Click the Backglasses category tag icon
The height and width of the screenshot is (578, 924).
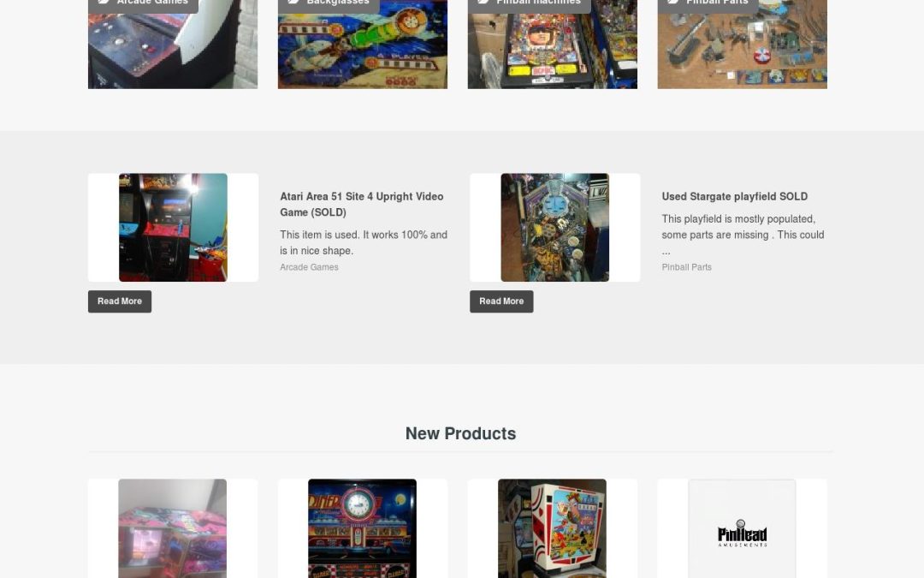pos(294,2)
